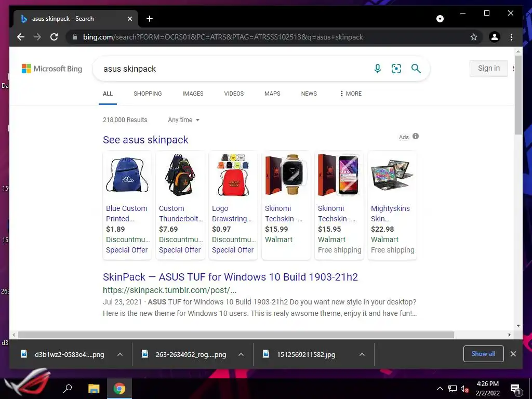Expand options for 1512569211582.jpg download
This screenshot has height=399, width=532.
point(362,354)
